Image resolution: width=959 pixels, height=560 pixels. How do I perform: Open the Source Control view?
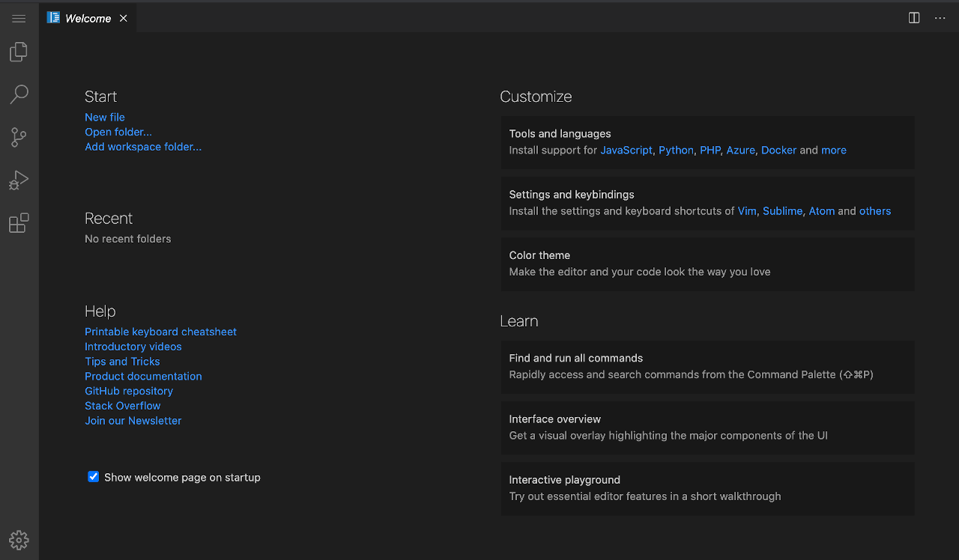click(19, 137)
